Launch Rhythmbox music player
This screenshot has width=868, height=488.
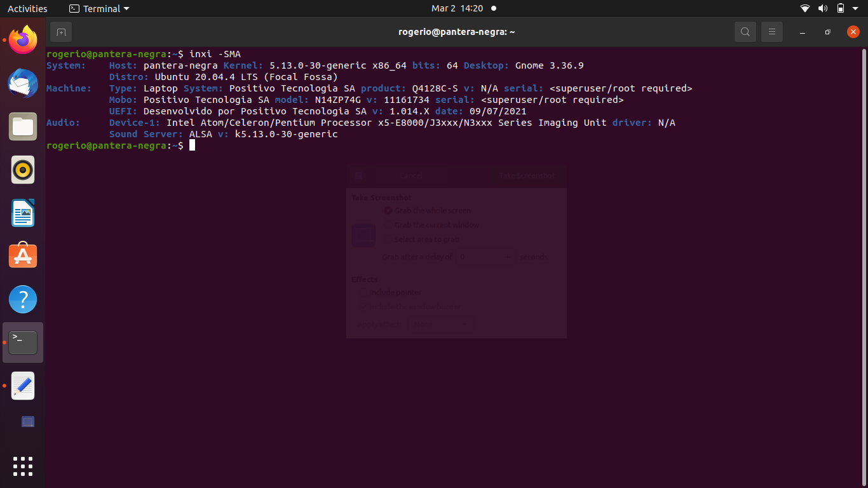(x=23, y=170)
